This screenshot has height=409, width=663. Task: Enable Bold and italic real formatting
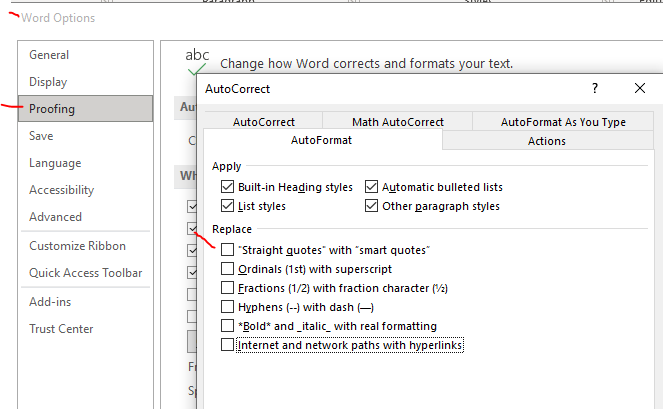[x=228, y=326]
